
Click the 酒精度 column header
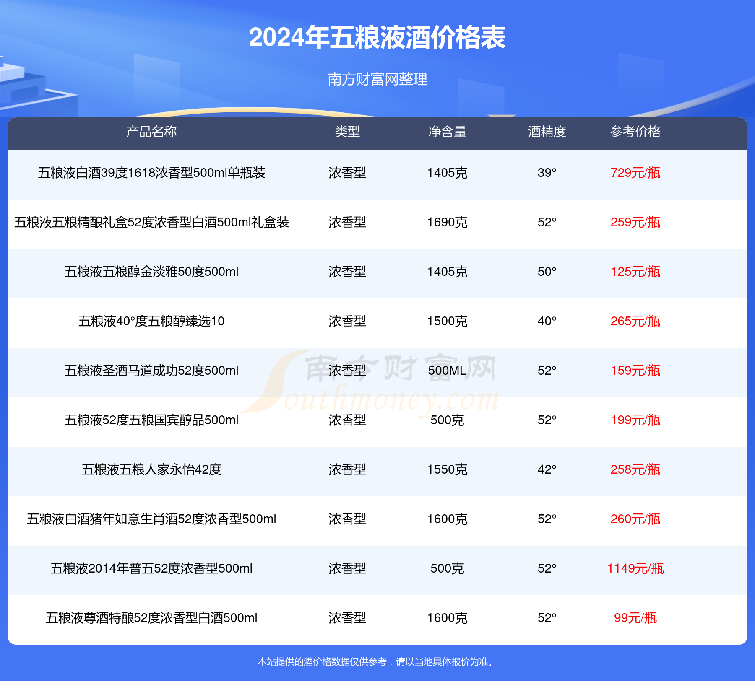click(x=547, y=132)
